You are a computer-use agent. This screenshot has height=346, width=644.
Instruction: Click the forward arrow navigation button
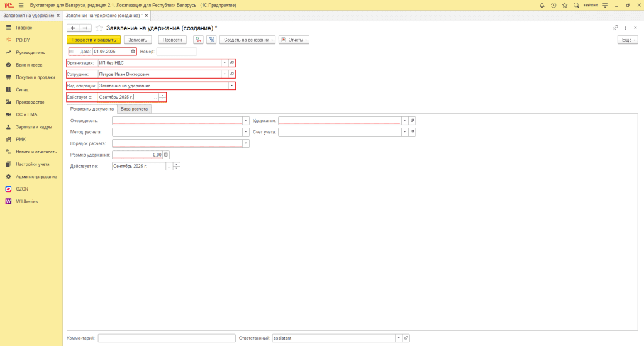(x=85, y=28)
